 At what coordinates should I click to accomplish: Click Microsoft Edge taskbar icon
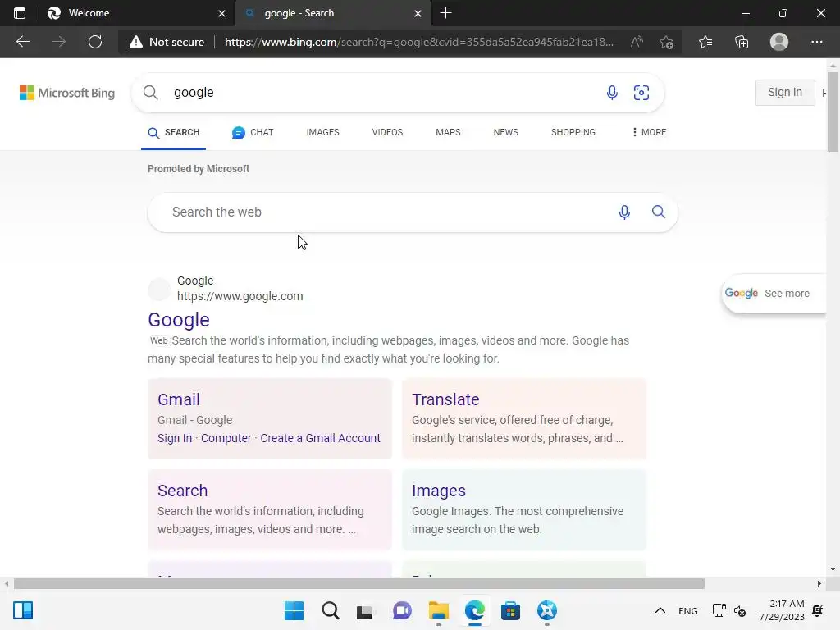[x=475, y=610]
